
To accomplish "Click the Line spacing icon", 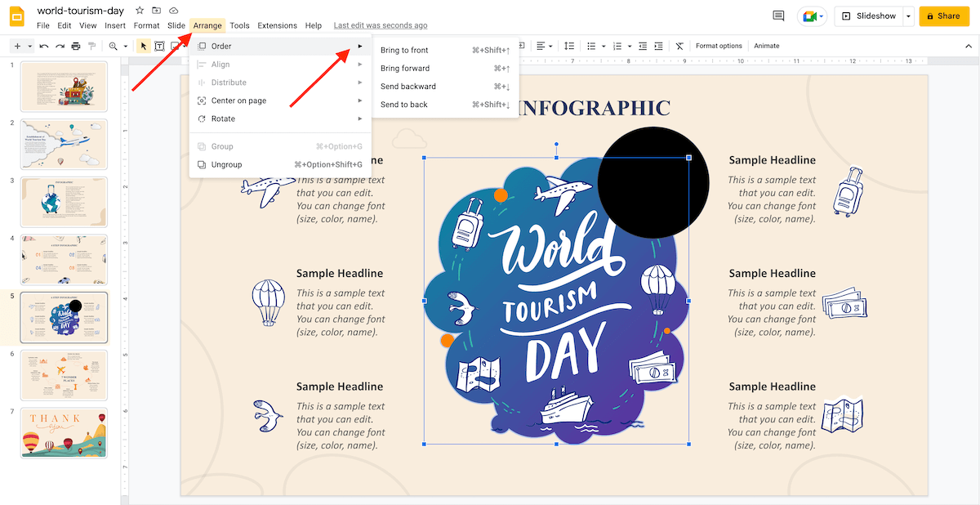I will point(569,47).
